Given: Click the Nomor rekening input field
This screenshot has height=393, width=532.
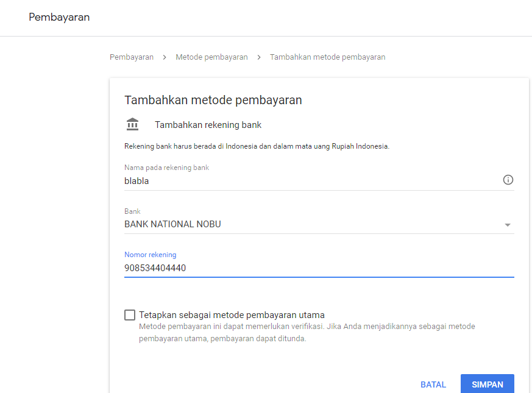Looking at the screenshot, I should coord(319,268).
